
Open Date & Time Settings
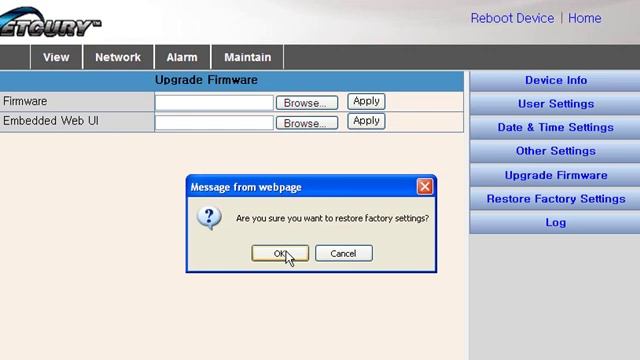click(556, 127)
